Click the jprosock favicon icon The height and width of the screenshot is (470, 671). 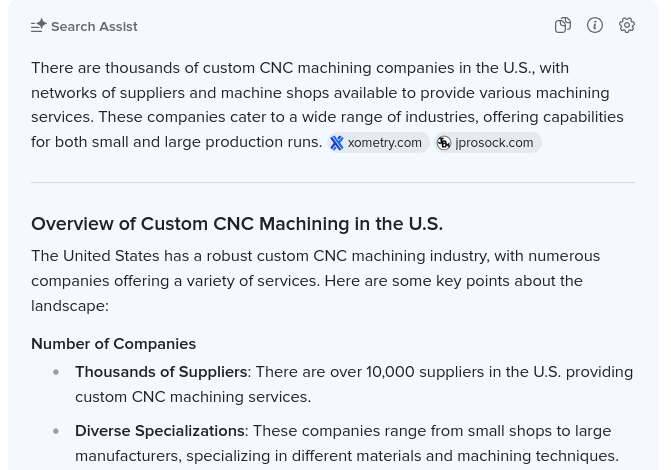tap(444, 143)
